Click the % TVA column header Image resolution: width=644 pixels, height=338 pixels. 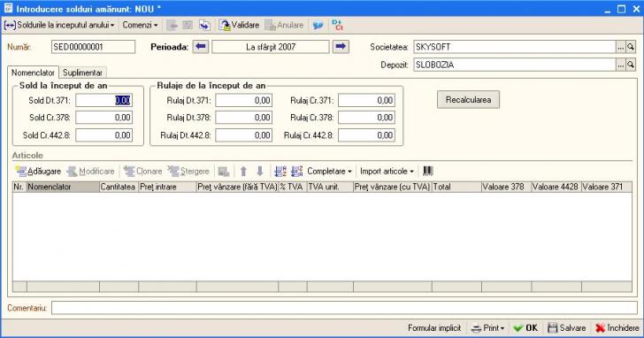click(x=293, y=187)
